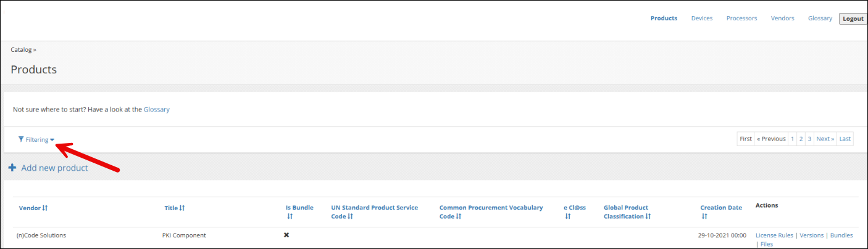Expand the Filtering dropdown arrow
The height and width of the screenshot is (249, 868).
coord(52,140)
